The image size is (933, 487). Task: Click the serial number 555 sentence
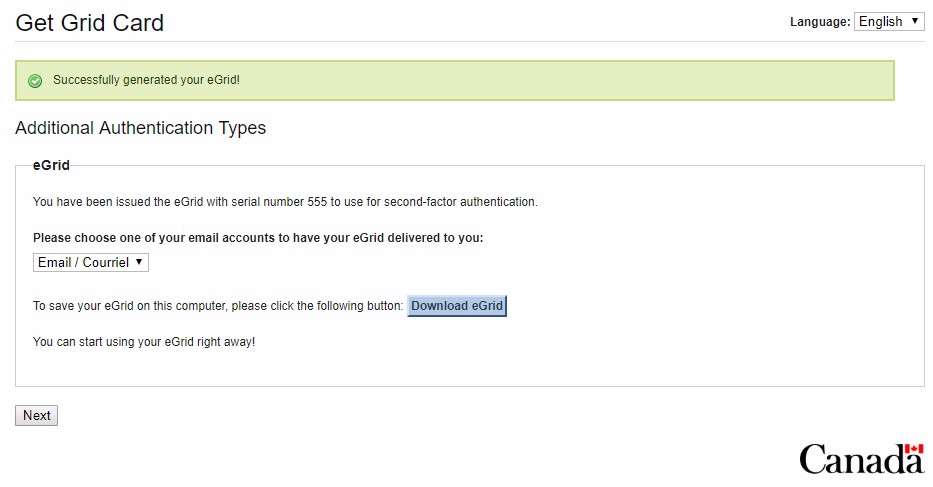tap(285, 202)
